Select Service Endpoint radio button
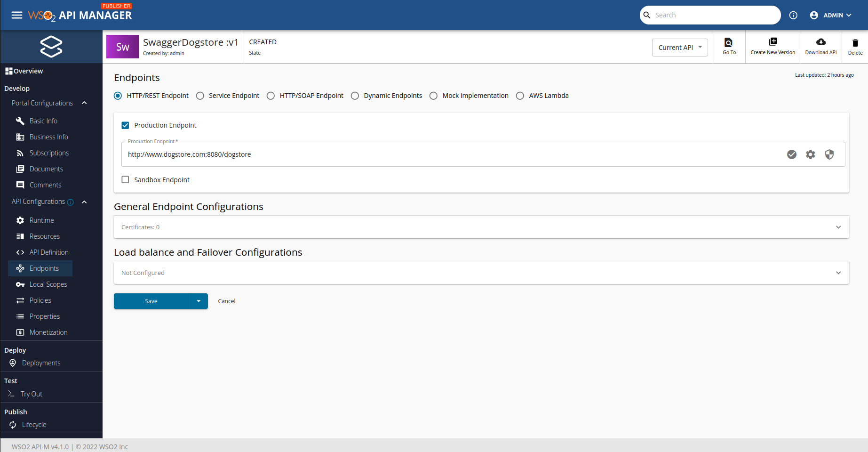Screen dimensions: 868x452 [x=200, y=96]
